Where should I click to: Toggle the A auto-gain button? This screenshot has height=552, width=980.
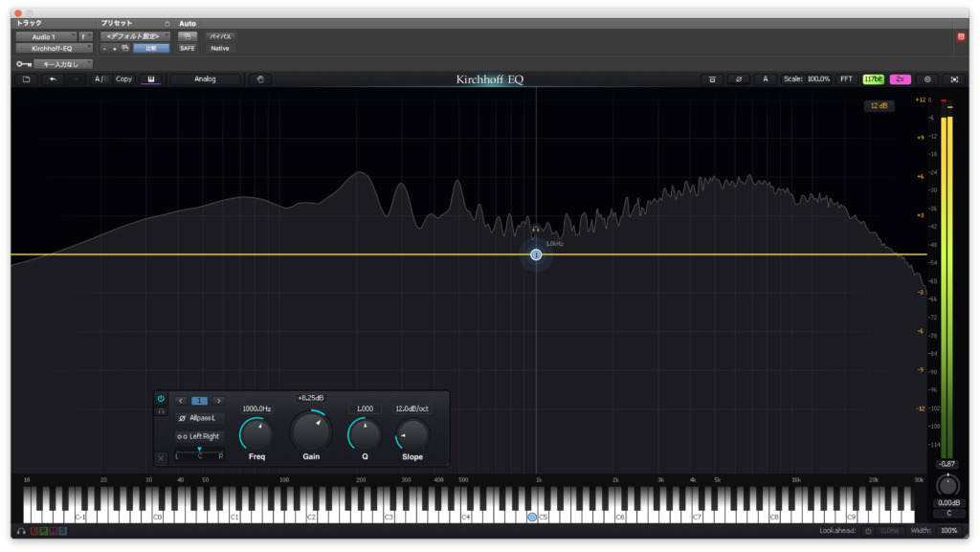765,79
